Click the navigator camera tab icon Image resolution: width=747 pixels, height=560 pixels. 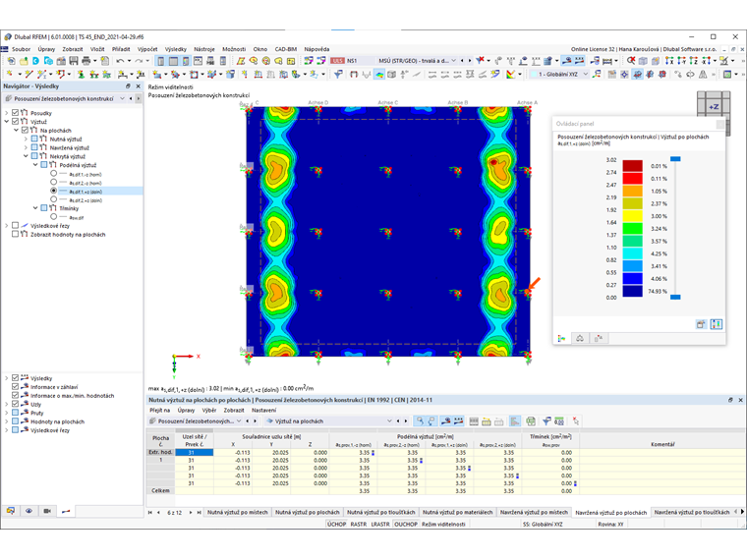tap(47, 511)
